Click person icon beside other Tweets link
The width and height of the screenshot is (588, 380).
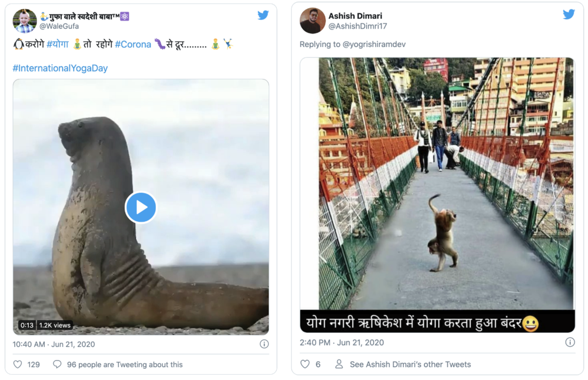(339, 365)
